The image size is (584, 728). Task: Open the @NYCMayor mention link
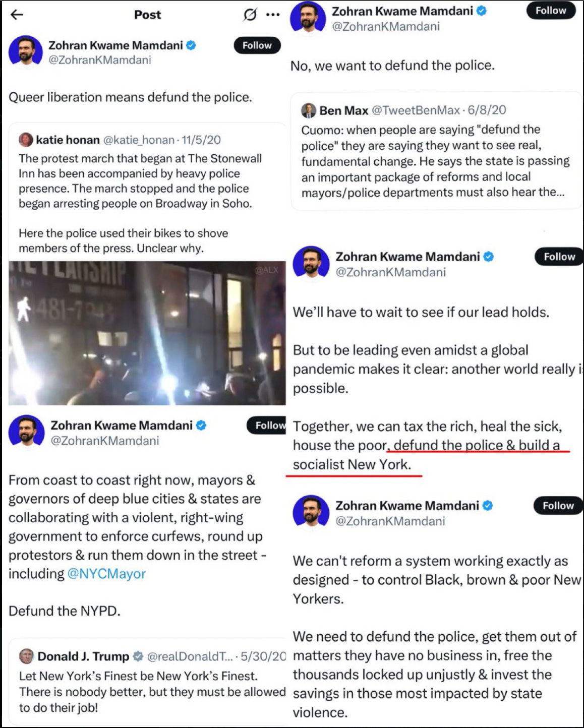coord(106,574)
